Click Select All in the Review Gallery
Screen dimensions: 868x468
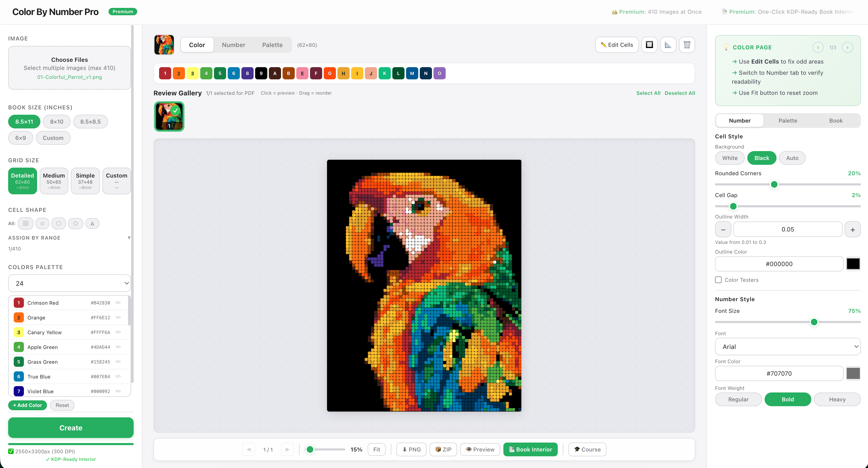(648, 93)
